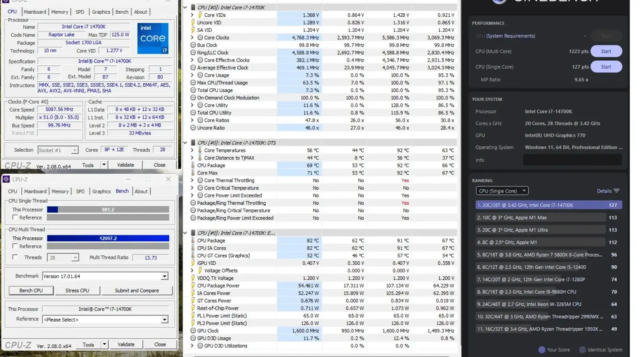Enable Reference checkbox under CPU Single Thread

coord(15,217)
